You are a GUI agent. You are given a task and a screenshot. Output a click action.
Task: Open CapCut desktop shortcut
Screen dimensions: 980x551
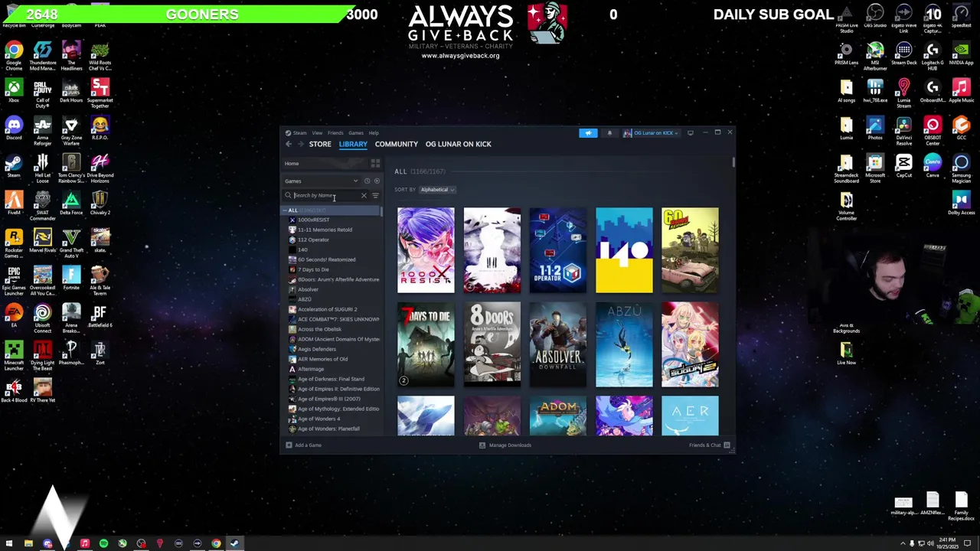(903, 166)
